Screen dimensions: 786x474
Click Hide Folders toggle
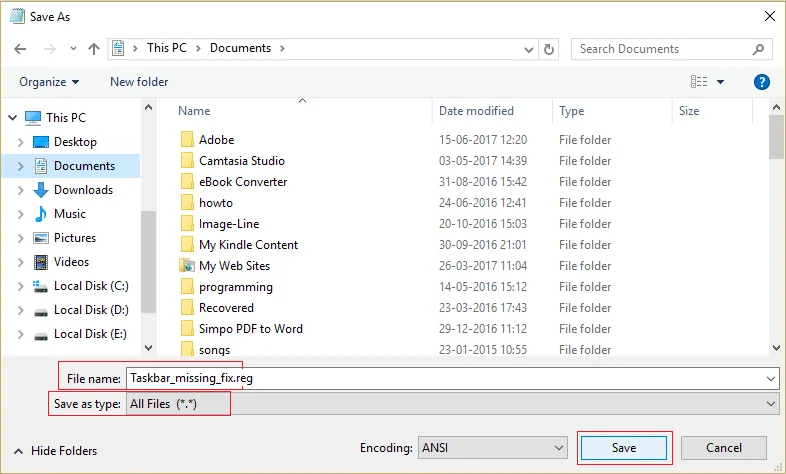click(x=55, y=451)
